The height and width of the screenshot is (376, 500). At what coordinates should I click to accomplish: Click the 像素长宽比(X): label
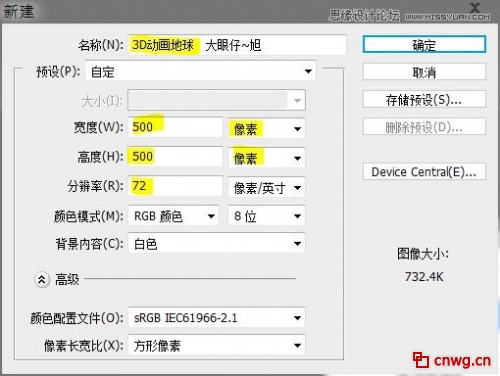84,346
